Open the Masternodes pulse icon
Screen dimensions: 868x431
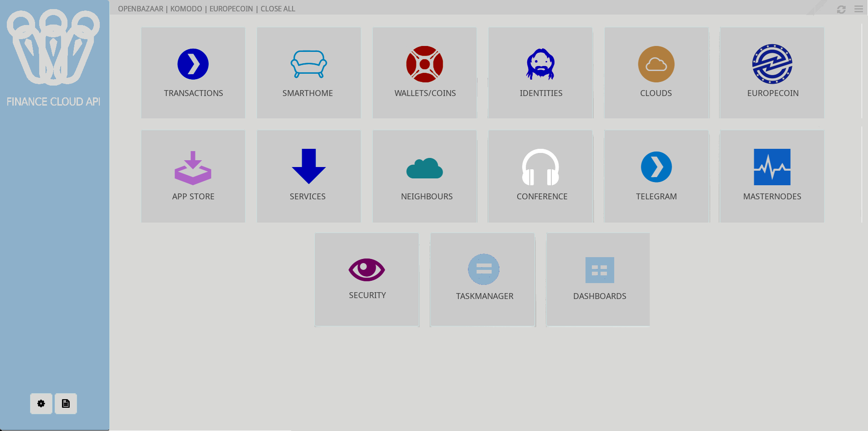(x=772, y=167)
